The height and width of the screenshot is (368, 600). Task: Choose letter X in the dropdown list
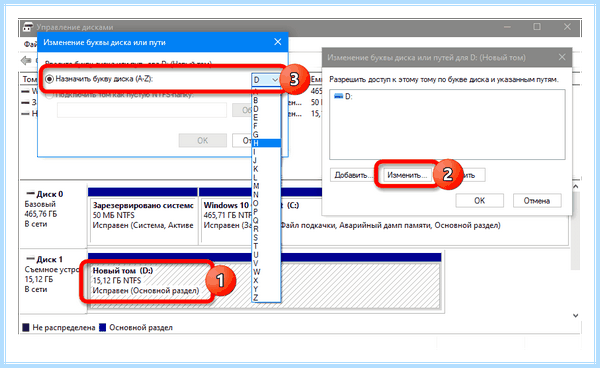(x=266, y=280)
